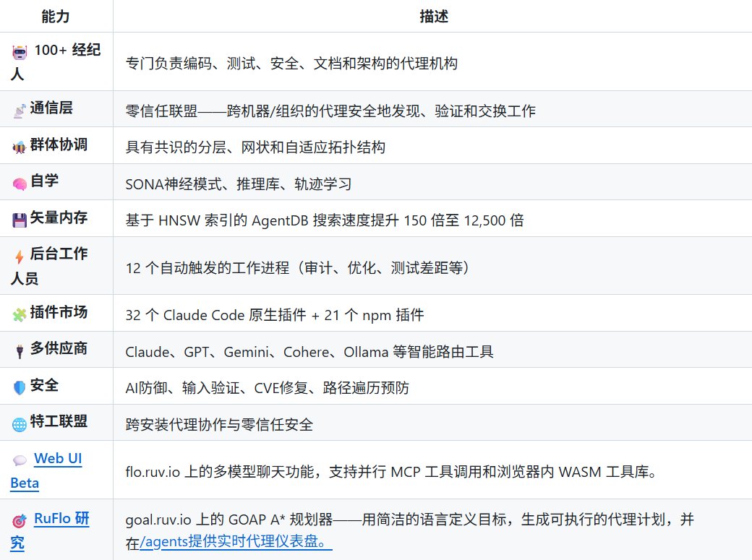This screenshot has height=560, width=752.
Task: Click description 12 个自动触发的工作进程
Action: click(297, 267)
